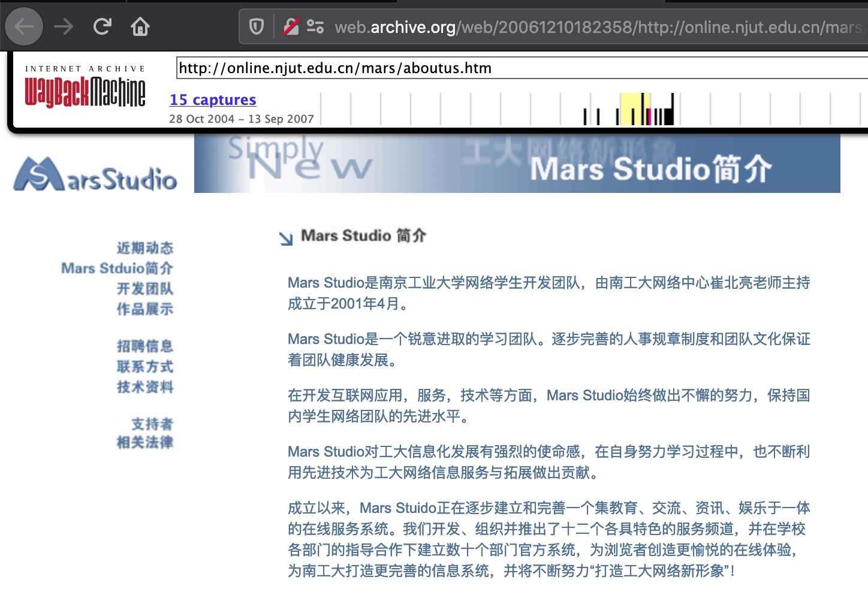Screen dimensions: 868x598
Task: Open the 15 captures link
Action: 213,100
